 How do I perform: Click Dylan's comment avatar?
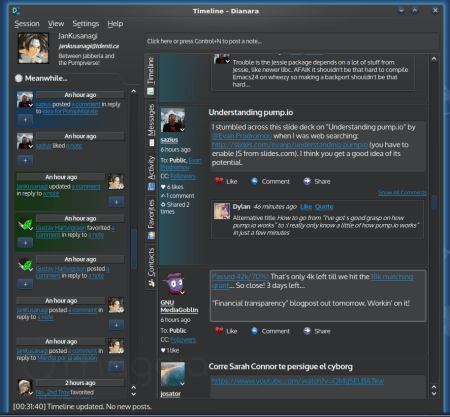222,211
